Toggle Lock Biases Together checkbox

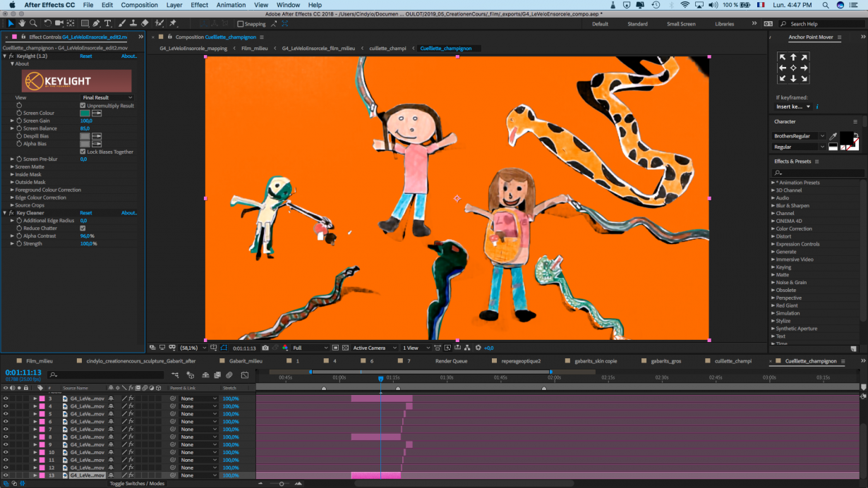click(83, 152)
